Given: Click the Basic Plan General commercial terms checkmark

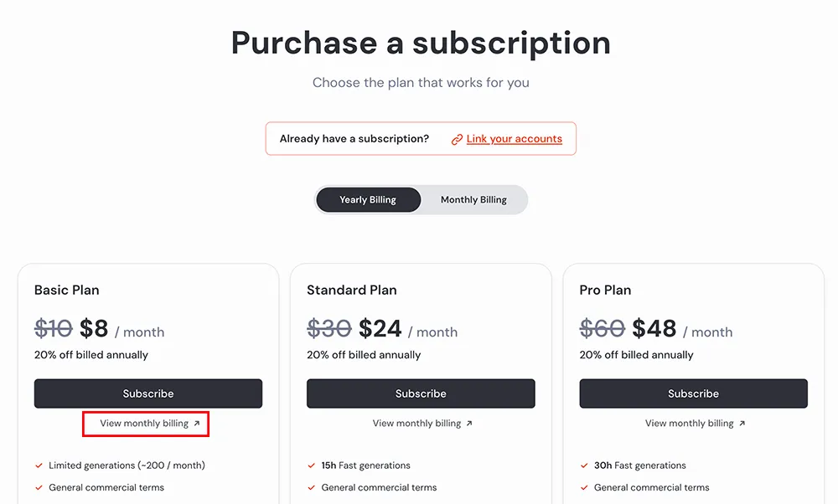Looking at the screenshot, I should 39,487.
